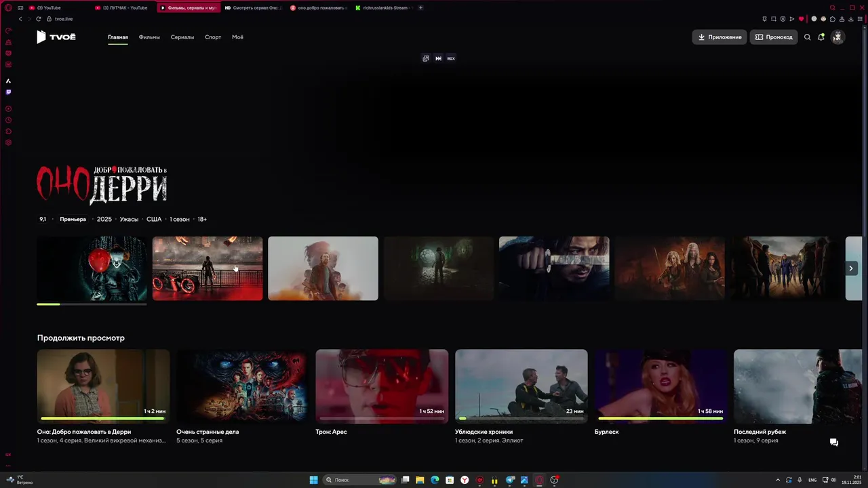Open Трон: Арес title link
Screen dimensions: 868x488
click(x=331, y=432)
